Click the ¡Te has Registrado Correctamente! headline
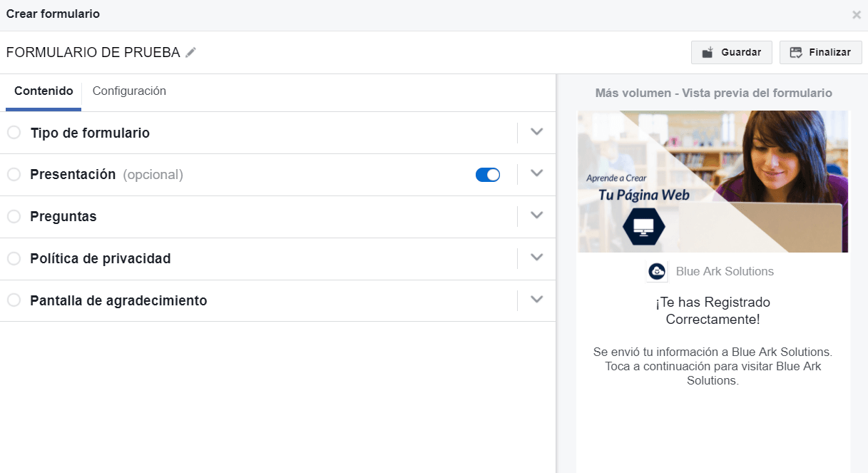868x473 pixels. click(x=713, y=311)
